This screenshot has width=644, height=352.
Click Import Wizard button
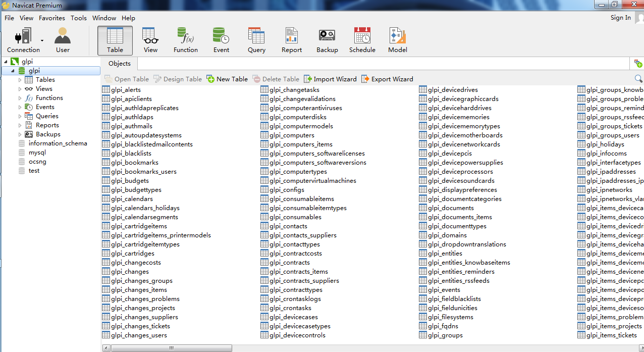(x=330, y=79)
